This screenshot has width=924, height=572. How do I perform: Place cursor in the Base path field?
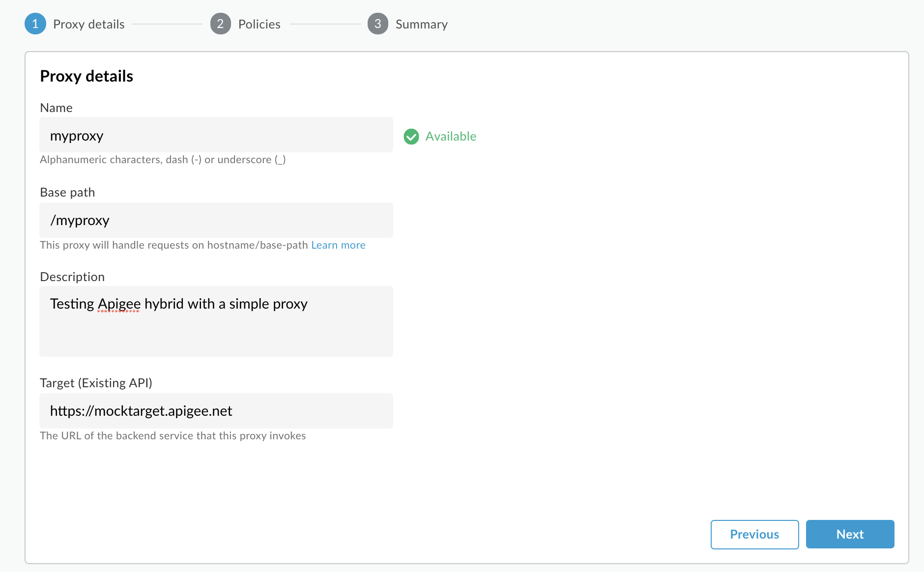click(216, 220)
